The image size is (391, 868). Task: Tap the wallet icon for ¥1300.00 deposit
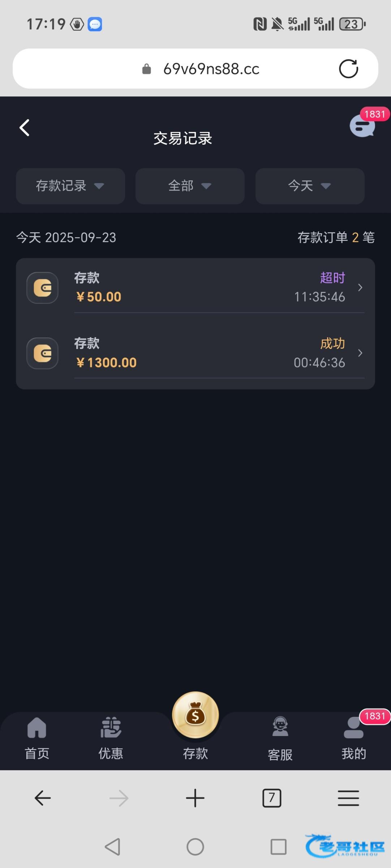tap(43, 353)
